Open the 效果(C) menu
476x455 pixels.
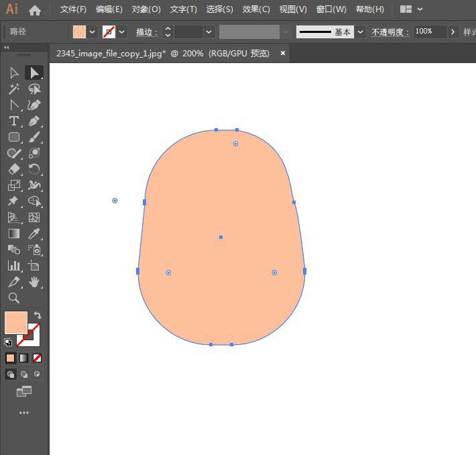point(256,9)
